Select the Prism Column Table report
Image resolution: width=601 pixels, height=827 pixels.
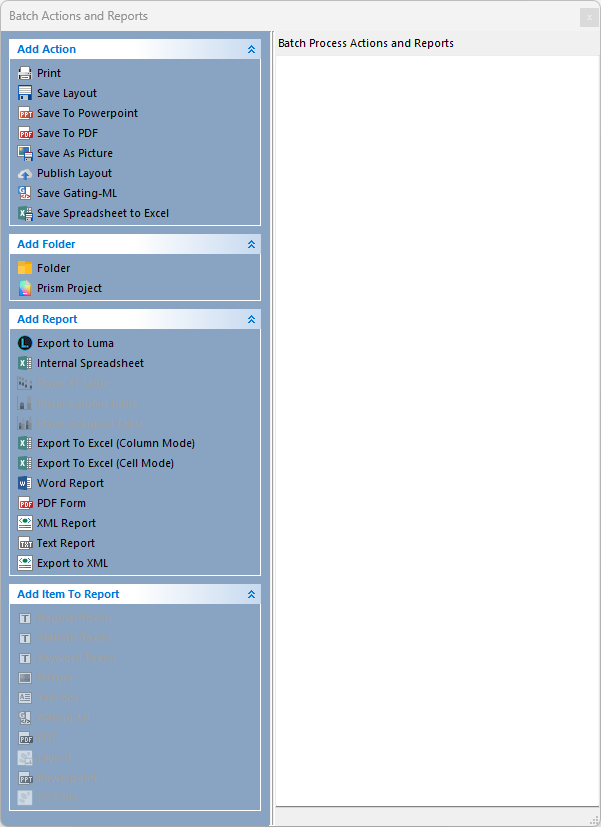pyautogui.click(x=77, y=403)
